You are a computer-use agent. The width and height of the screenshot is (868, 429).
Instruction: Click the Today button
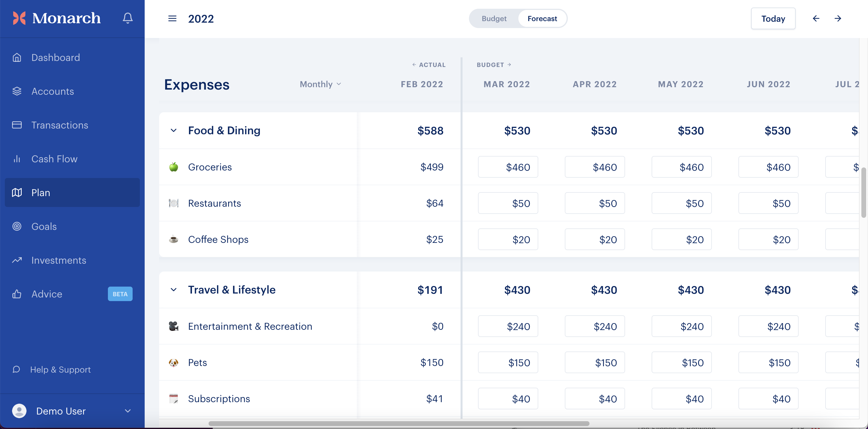pyautogui.click(x=773, y=18)
